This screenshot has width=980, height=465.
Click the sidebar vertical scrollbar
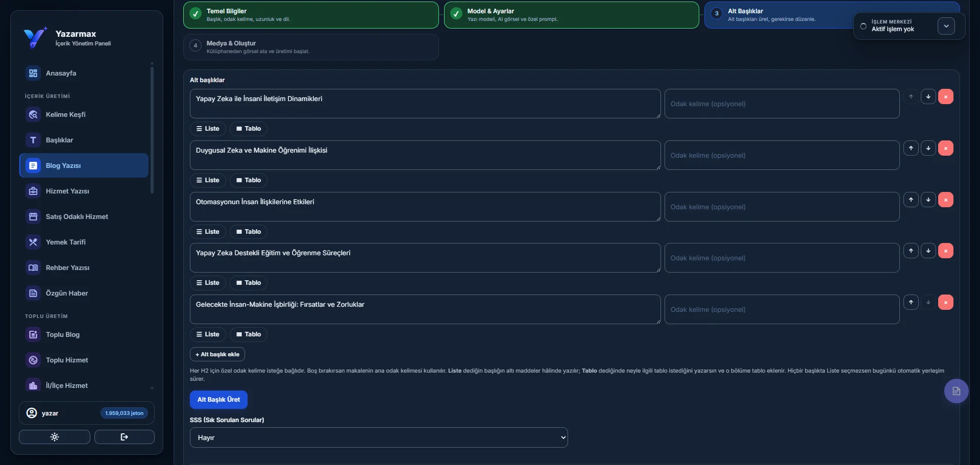coord(152,128)
